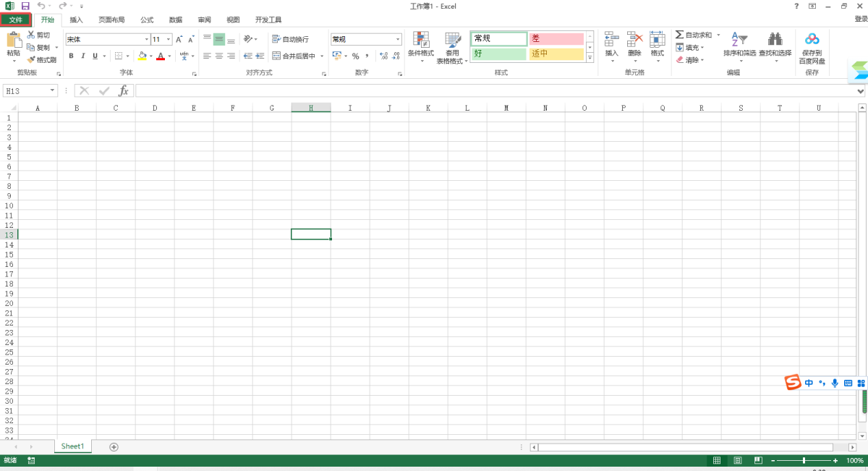This screenshot has height=471, width=868.
Task: Apply the Bad (差) cell style swatch
Action: pyautogui.click(x=556, y=39)
